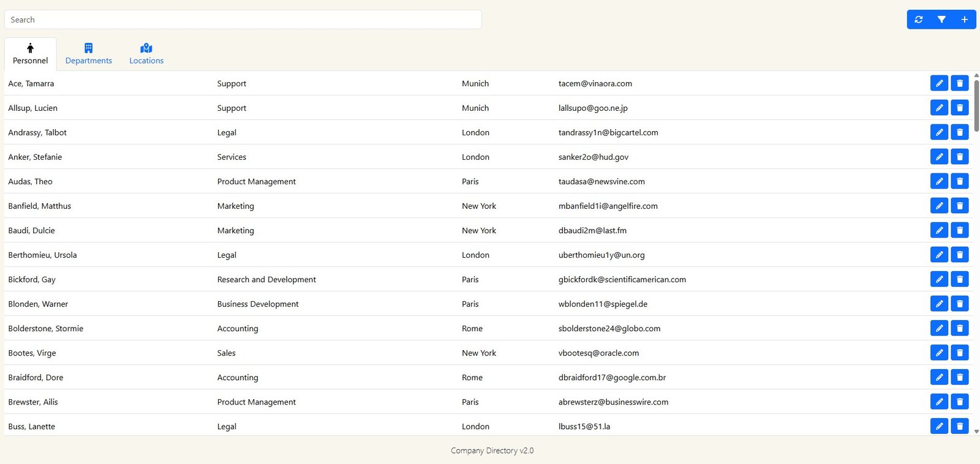
Task: Open the filter funnel icon
Action: click(941, 20)
